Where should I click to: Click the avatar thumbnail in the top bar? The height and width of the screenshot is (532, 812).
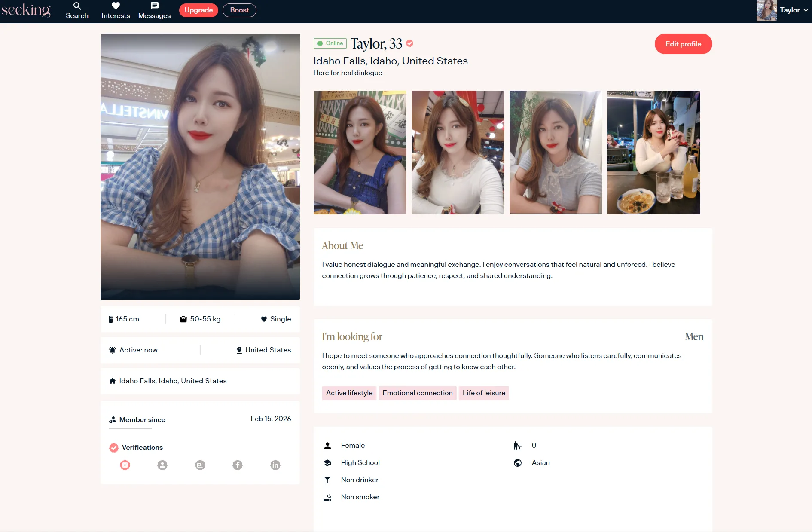pyautogui.click(x=766, y=10)
